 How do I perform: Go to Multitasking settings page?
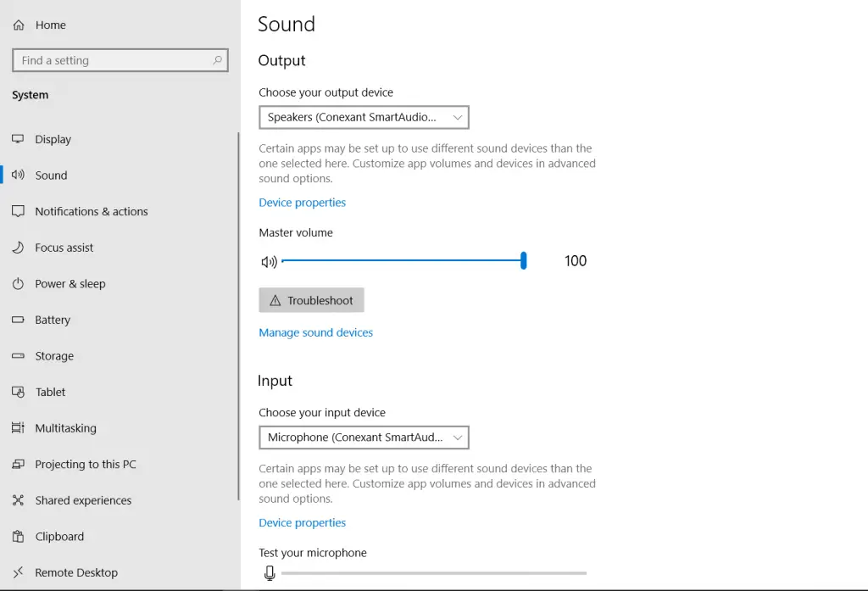tap(65, 428)
